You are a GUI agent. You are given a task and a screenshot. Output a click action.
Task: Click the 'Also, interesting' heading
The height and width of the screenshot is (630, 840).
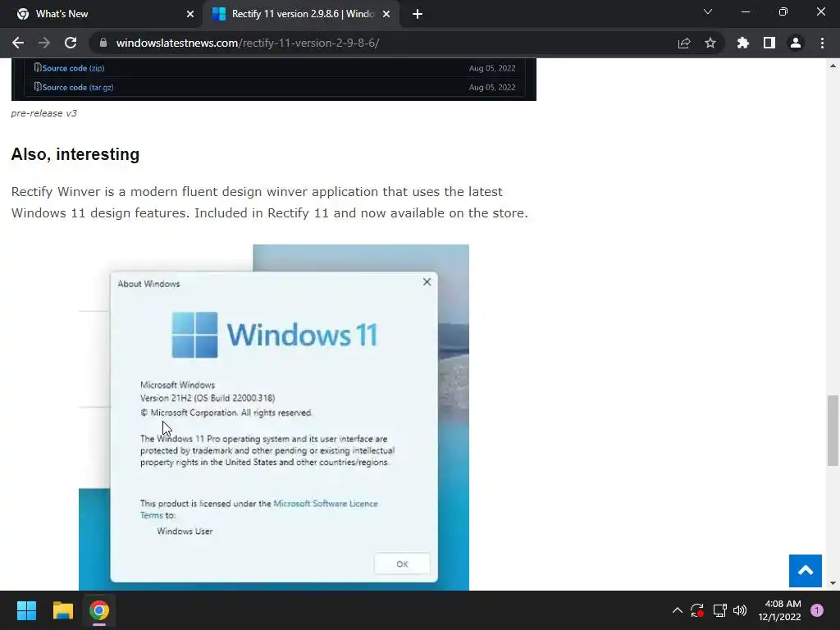(75, 154)
